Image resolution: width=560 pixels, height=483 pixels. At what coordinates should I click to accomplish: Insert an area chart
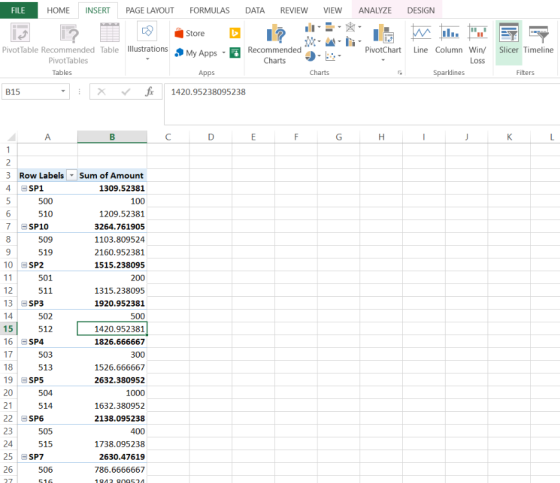pos(333,42)
